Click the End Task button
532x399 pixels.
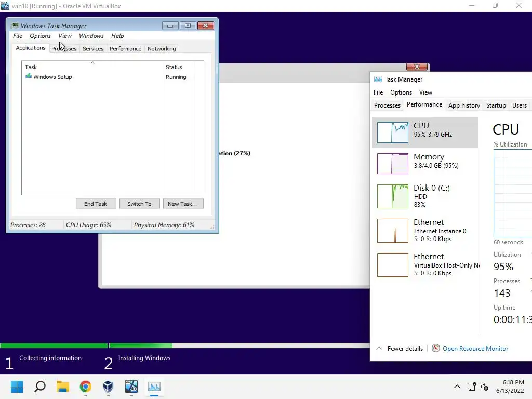pyautogui.click(x=96, y=204)
